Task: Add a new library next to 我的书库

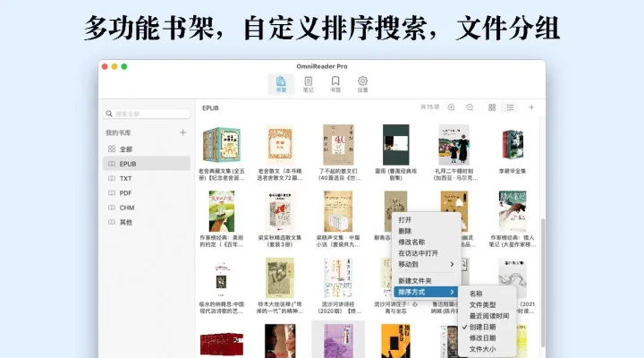Action: click(x=182, y=132)
